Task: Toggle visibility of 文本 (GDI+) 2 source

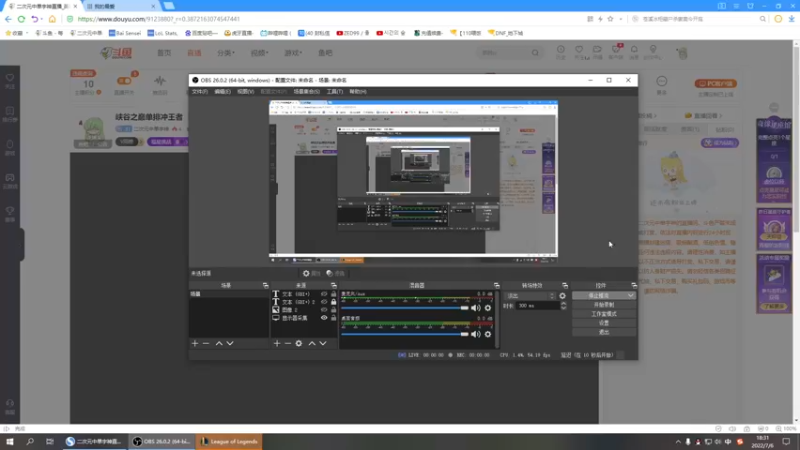Action: pyautogui.click(x=324, y=302)
